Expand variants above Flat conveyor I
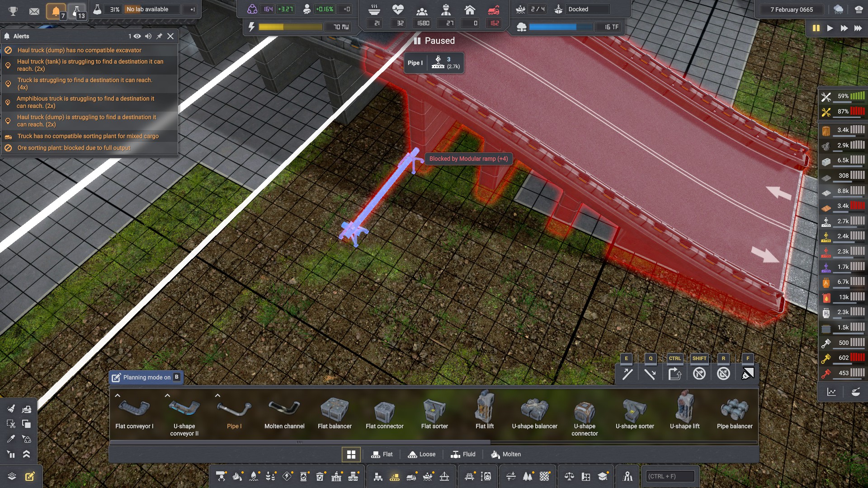This screenshot has width=868, height=488. coord(118,395)
